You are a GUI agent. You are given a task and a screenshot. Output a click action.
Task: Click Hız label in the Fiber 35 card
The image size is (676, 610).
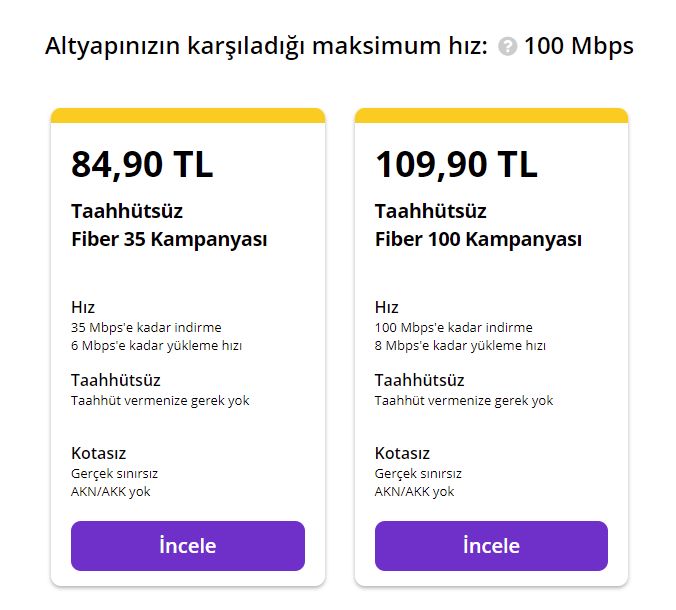(x=83, y=307)
